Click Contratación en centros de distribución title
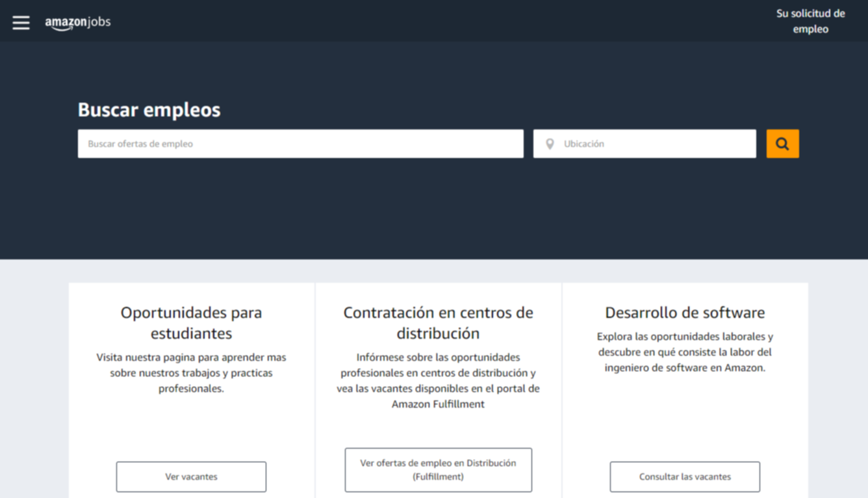The width and height of the screenshot is (868, 498). 438,322
